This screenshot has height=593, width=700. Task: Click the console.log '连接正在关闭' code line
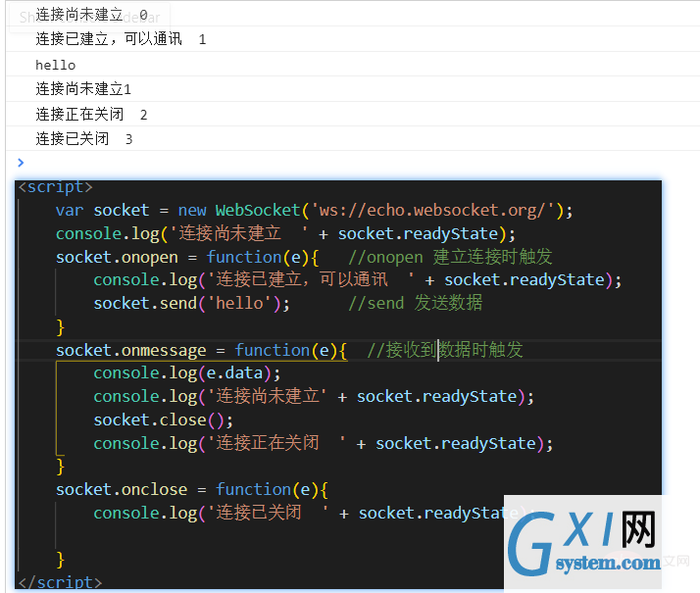pos(324,443)
